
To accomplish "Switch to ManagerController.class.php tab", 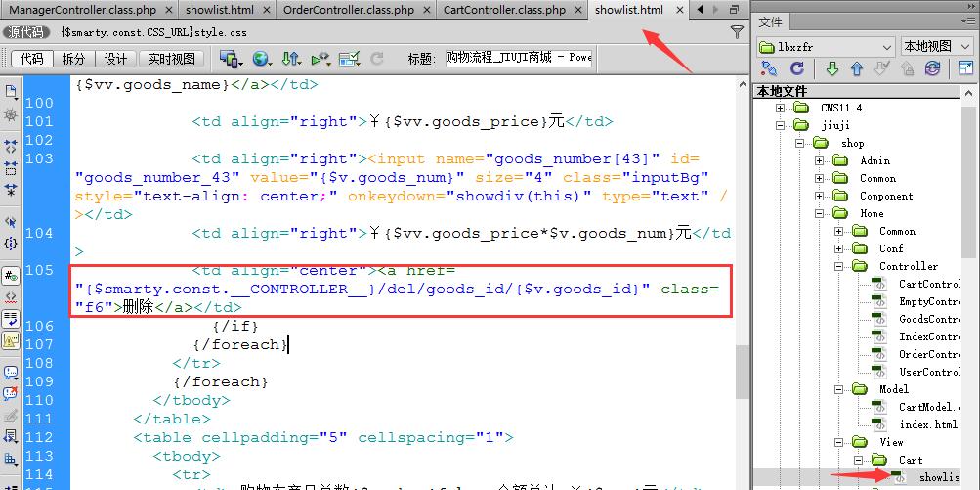I will tap(83, 10).
